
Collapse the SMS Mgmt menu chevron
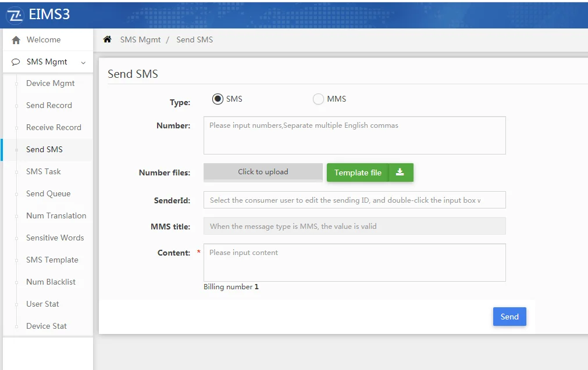click(x=83, y=63)
